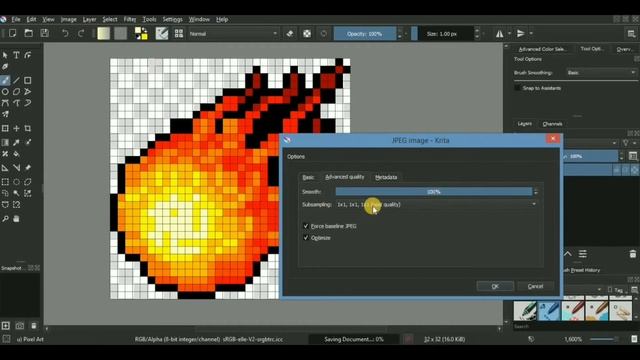Open the Filter menu

(130, 19)
